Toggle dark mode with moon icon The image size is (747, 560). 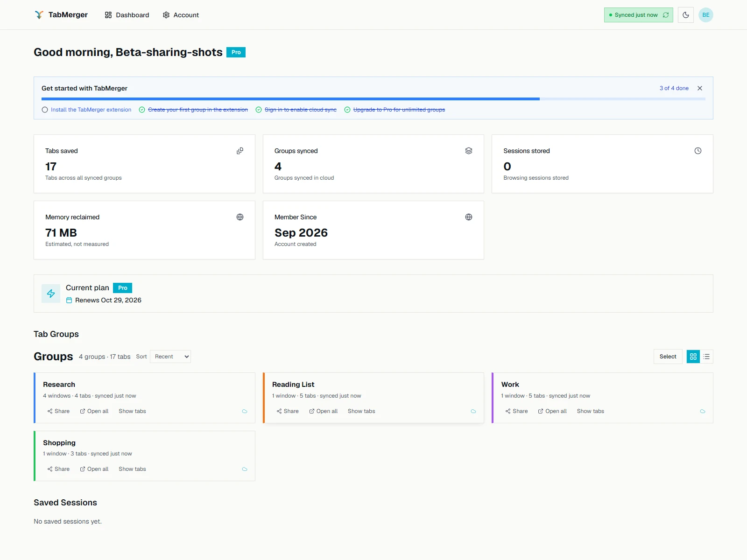pos(685,15)
